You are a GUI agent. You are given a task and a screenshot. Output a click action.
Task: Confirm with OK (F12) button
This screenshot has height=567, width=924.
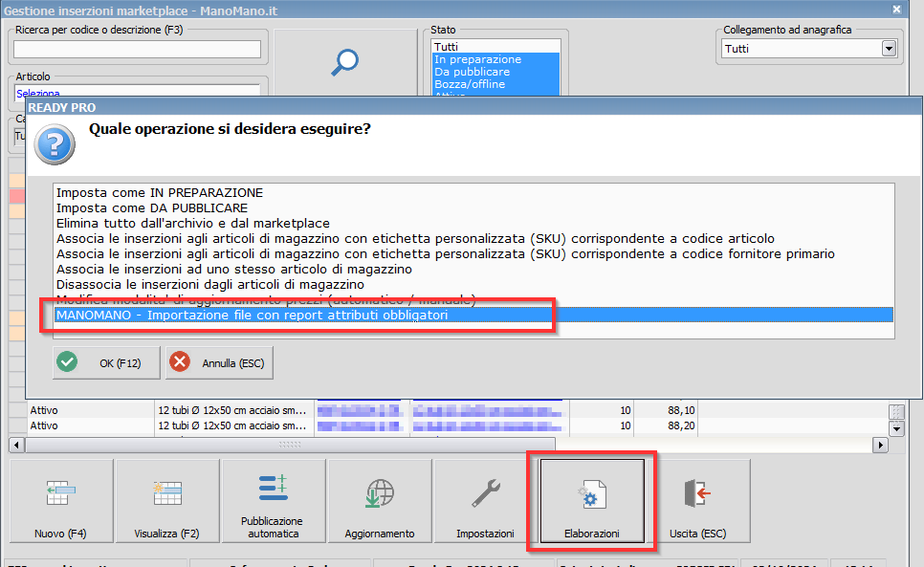[106, 362]
